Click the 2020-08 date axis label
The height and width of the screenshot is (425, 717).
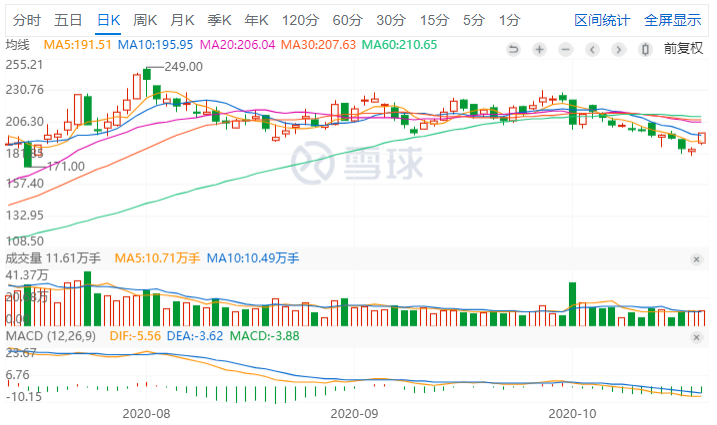point(146,414)
